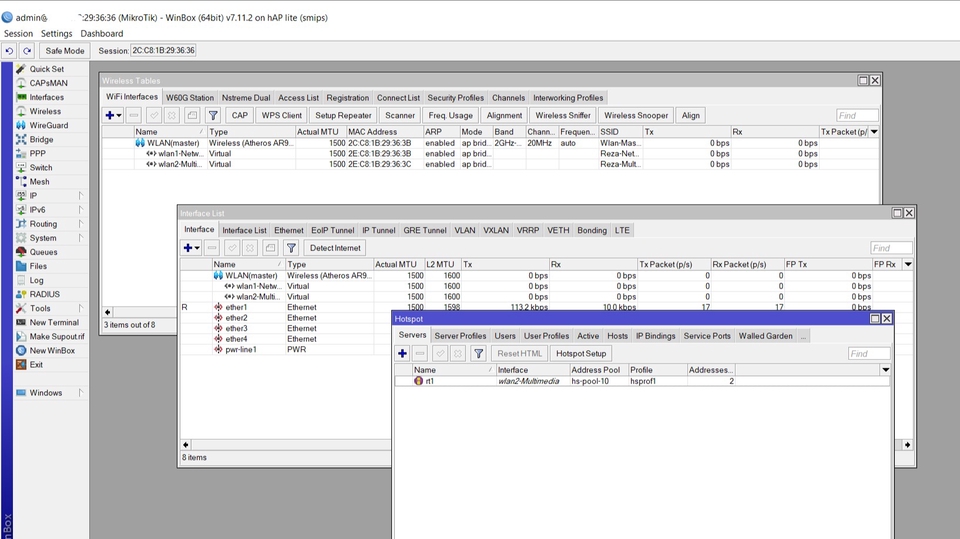Click disable cross in Wireless Tables toolbar
Viewport: 960px width, 539px height.
[172, 115]
